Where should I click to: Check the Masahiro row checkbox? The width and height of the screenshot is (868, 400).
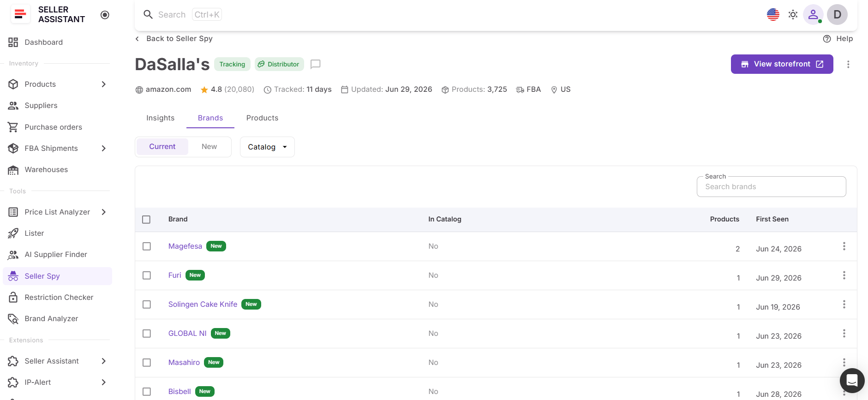click(x=147, y=363)
